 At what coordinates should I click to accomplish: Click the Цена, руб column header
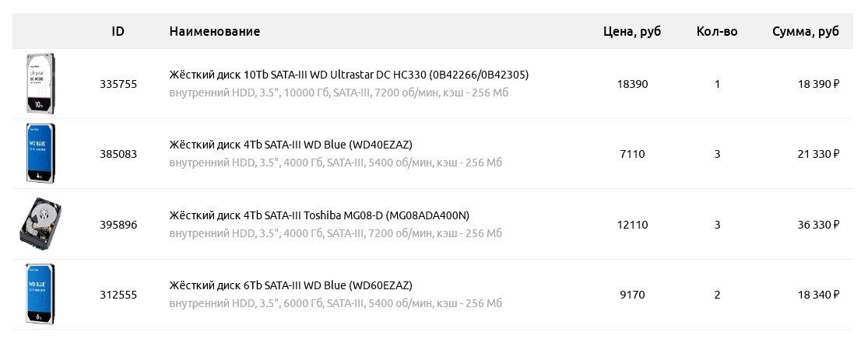(x=632, y=32)
